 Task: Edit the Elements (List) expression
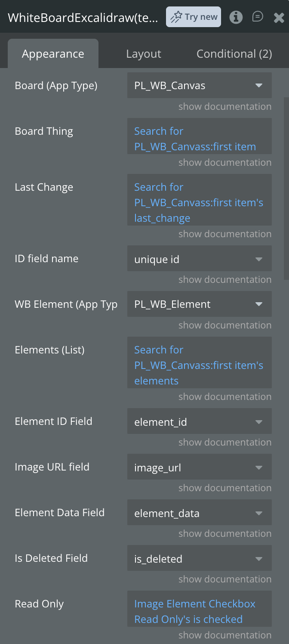pos(200,363)
